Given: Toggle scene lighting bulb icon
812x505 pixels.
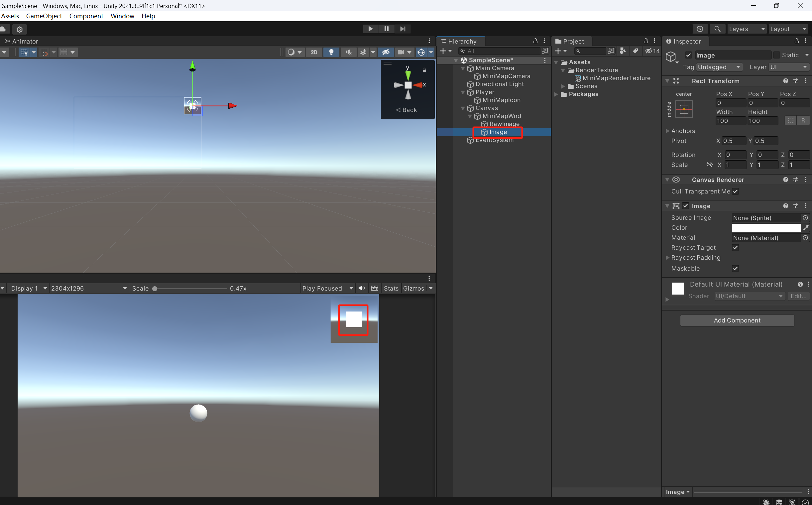Looking at the screenshot, I should [331, 52].
